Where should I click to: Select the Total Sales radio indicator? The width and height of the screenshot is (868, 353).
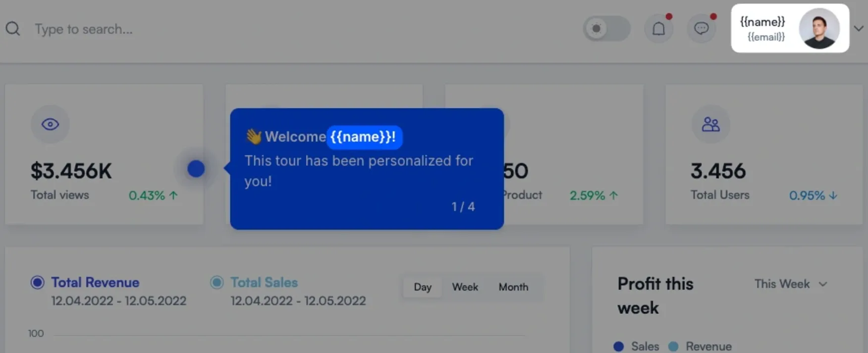(x=217, y=282)
